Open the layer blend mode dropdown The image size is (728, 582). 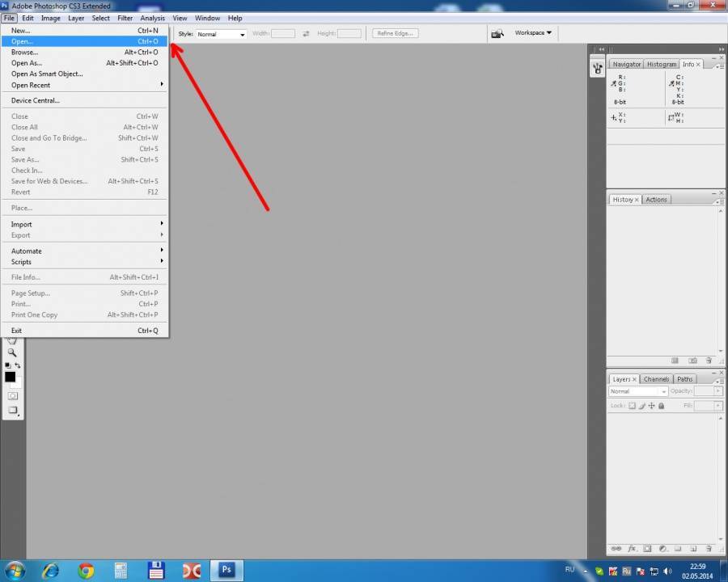(638, 391)
